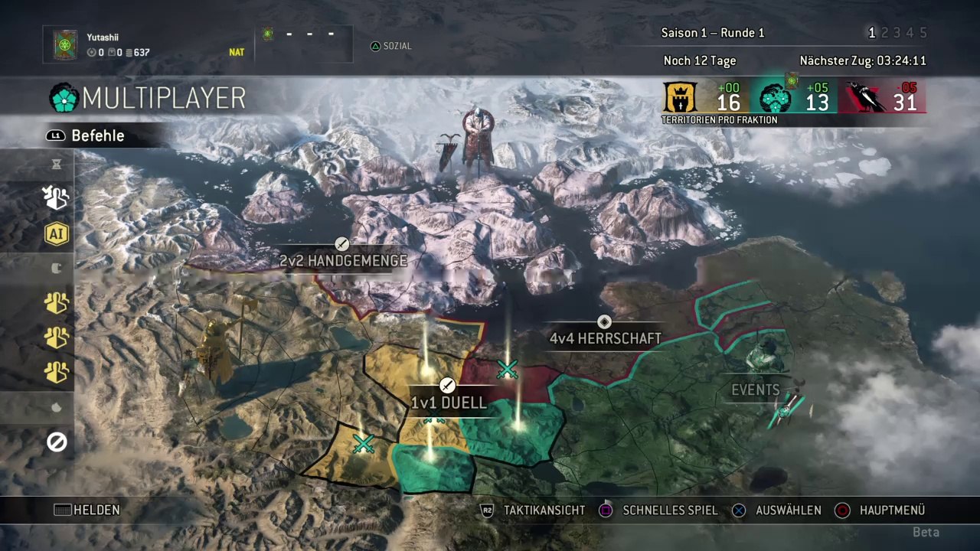Image resolution: width=980 pixels, height=551 pixels.
Task: Open the Events area on the map
Action: coord(756,390)
